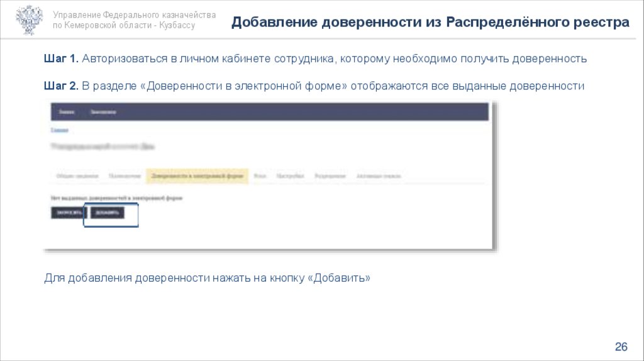Click the slide title «Добавление доверенности из Распределённого реестра»
This screenshot has height=361, width=644.
point(430,22)
